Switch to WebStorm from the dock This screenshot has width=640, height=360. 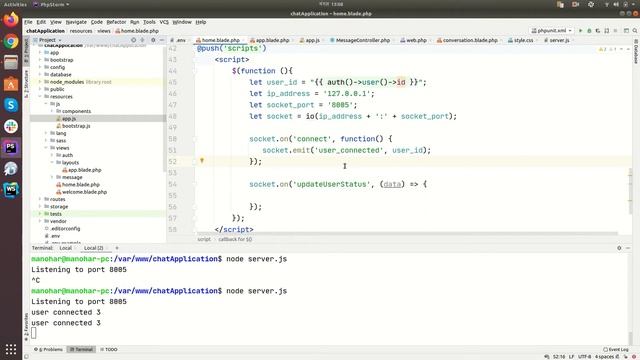11,189
